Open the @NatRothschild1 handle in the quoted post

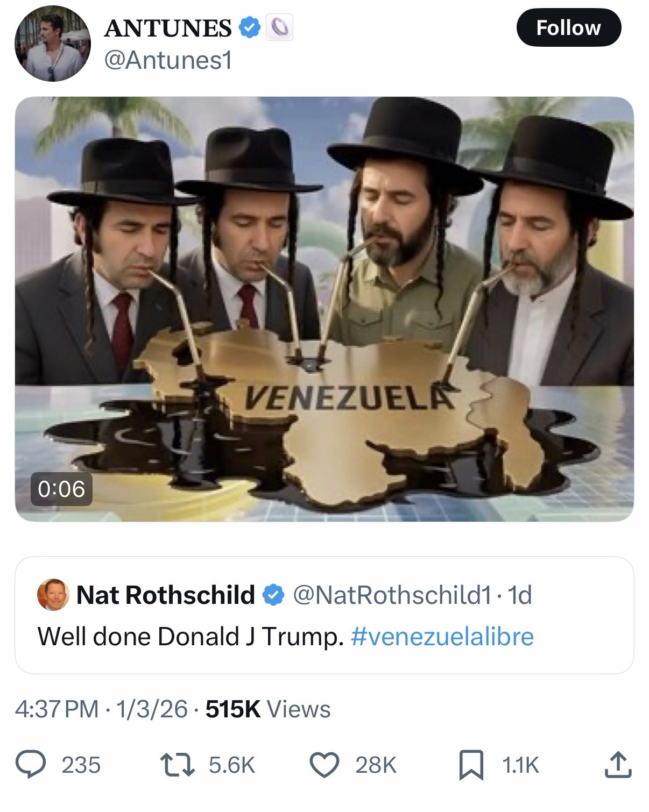[x=391, y=595]
